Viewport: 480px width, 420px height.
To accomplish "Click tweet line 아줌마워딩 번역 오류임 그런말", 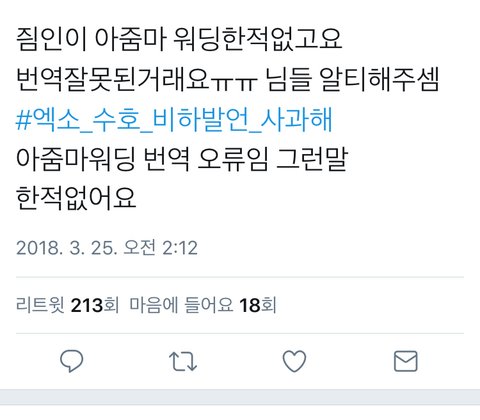I will point(182,159).
